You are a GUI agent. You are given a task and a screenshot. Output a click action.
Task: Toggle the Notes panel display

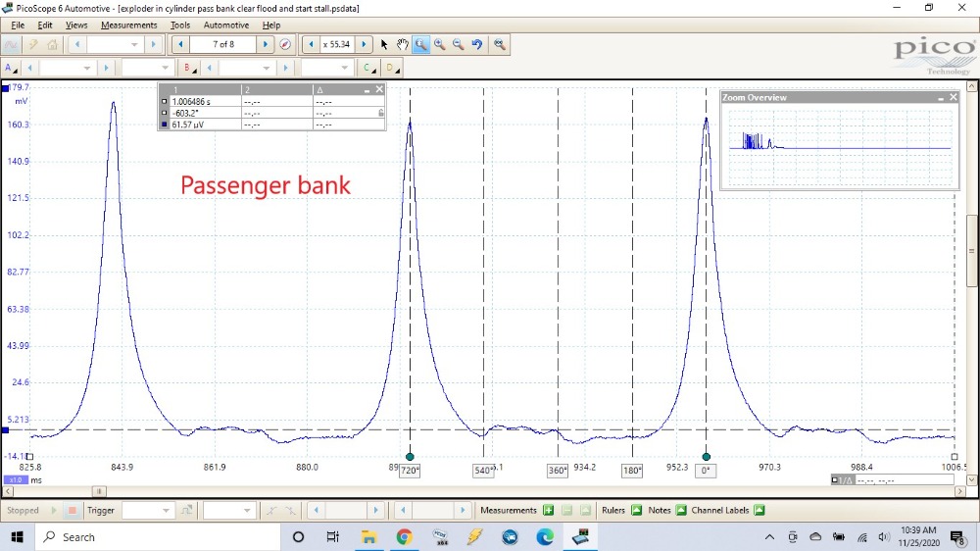click(681, 511)
